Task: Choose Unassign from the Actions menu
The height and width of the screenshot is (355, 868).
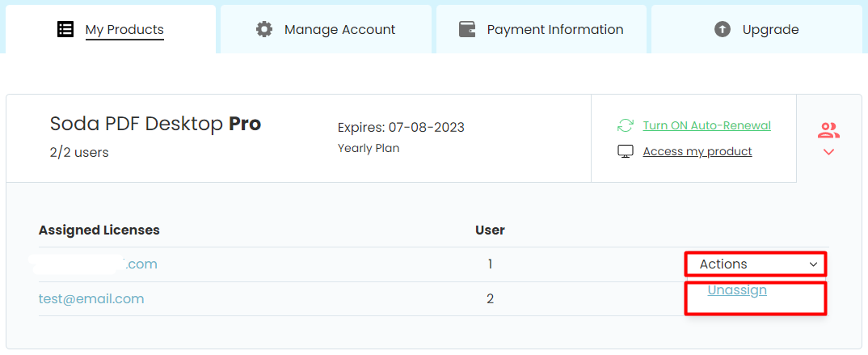Action: tap(737, 290)
